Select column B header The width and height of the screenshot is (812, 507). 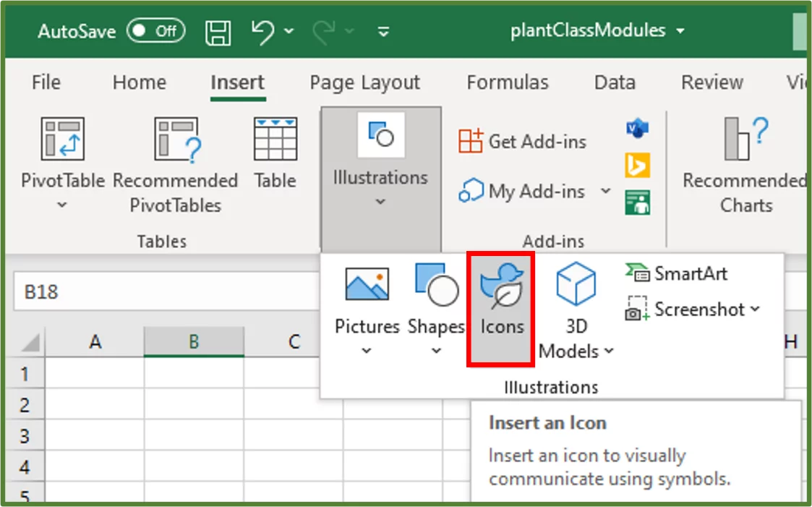tap(193, 341)
